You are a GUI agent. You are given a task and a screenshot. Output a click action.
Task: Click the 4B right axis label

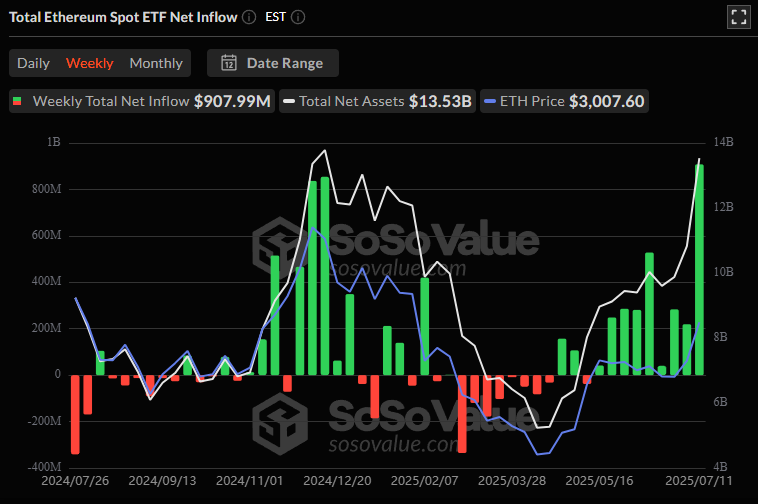point(721,467)
